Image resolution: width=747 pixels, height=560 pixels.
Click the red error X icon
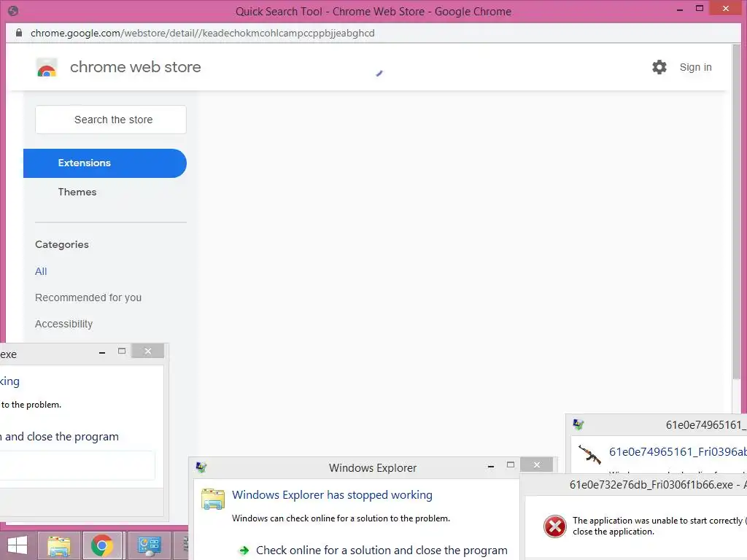[555, 526]
